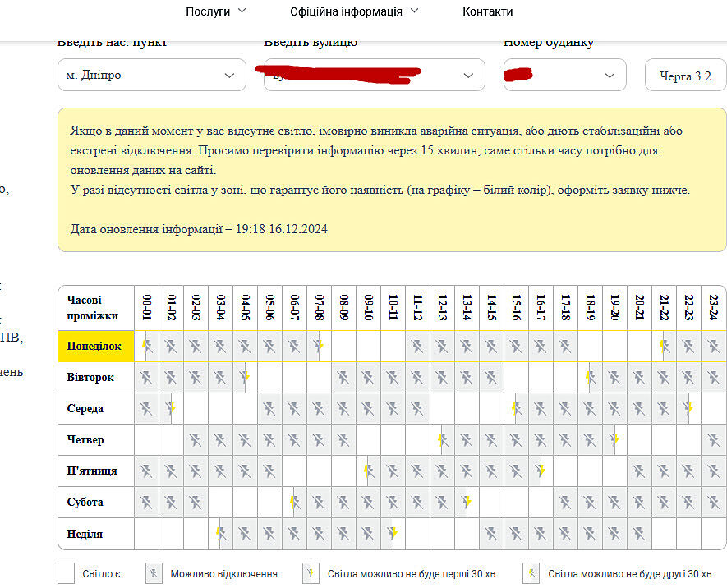Expand the Офіційна інформація menu
This screenshot has width=727, height=588.
354,11
